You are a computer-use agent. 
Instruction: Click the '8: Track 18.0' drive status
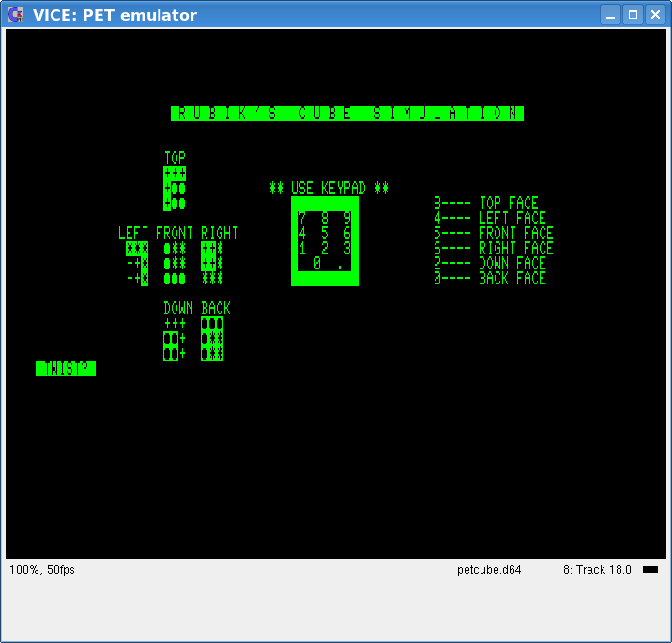click(597, 569)
